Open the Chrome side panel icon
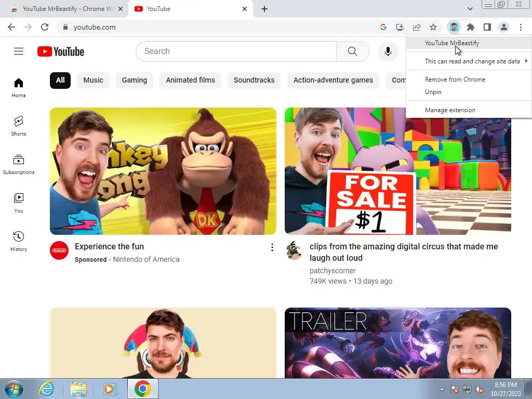The width and height of the screenshot is (532, 399). tap(487, 27)
